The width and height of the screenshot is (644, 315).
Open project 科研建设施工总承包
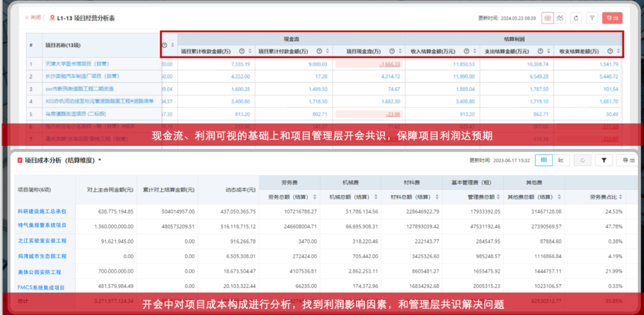click(x=42, y=211)
